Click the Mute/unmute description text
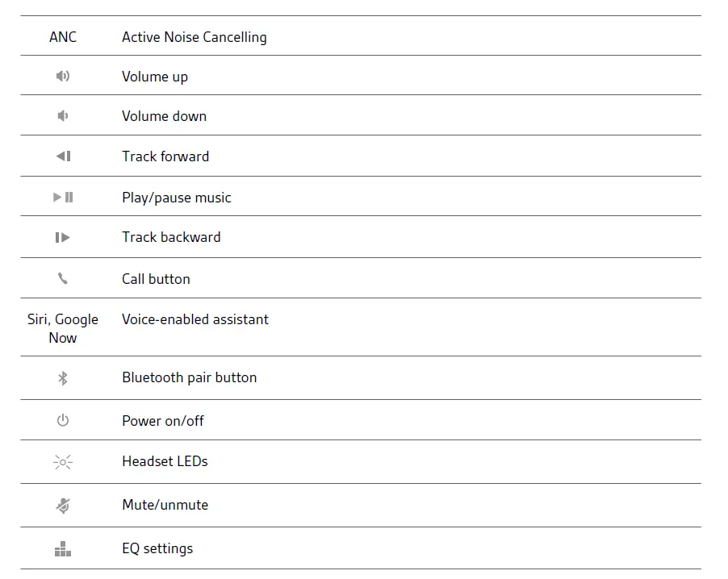Image resolution: width=728 pixels, height=579 pixels. click(165, 505)
